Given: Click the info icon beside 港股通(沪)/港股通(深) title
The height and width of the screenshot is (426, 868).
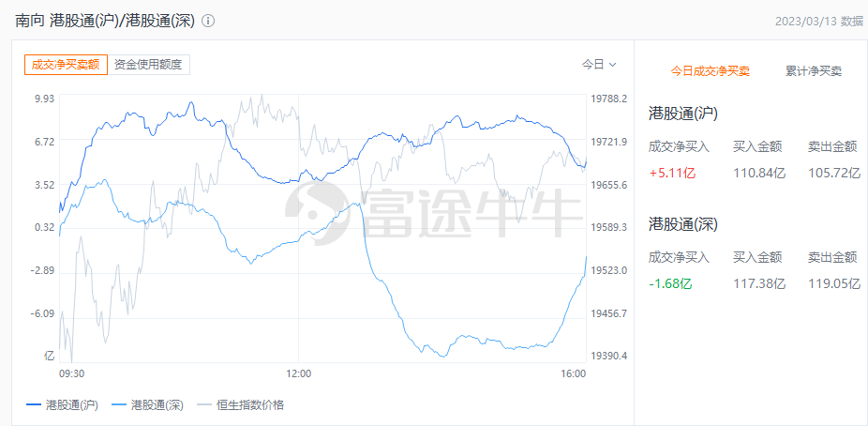Looking at the screenshot, I should [208, 21].
